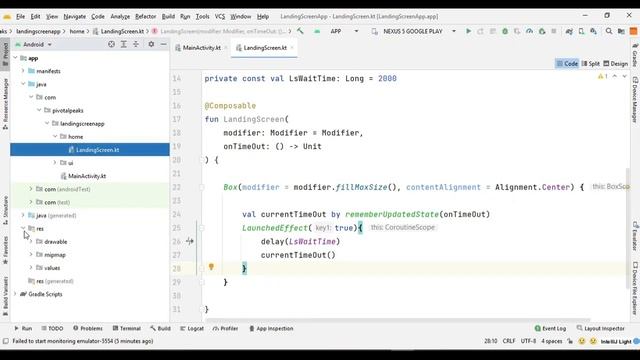Toggle the Project tool window button

pos(5,54)
